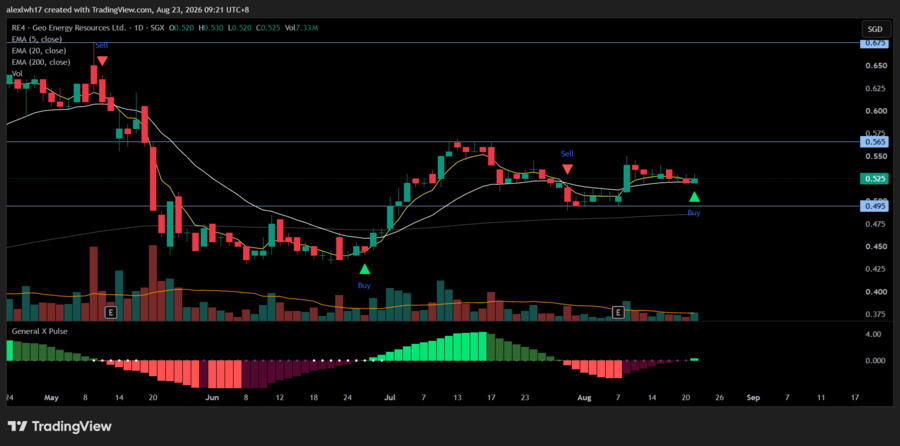The image size is (900, 446).
Task: Click the earnings E marker in May
Action: point(111,312)
